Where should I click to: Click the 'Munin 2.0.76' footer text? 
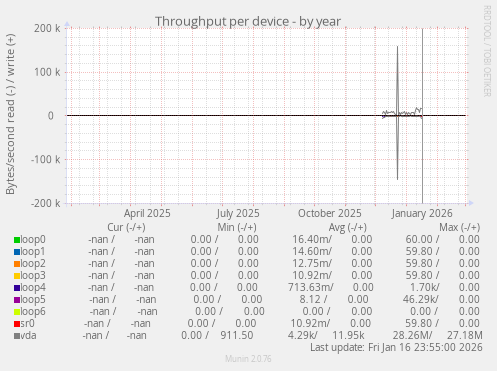pos(248,359)
